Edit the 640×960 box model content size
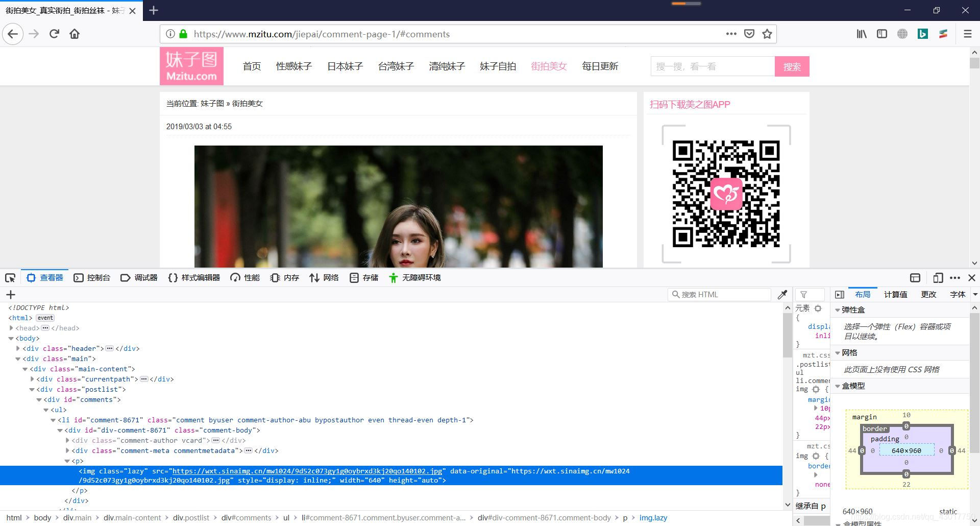This screenshot has width=980, height=526. point(906,451)
